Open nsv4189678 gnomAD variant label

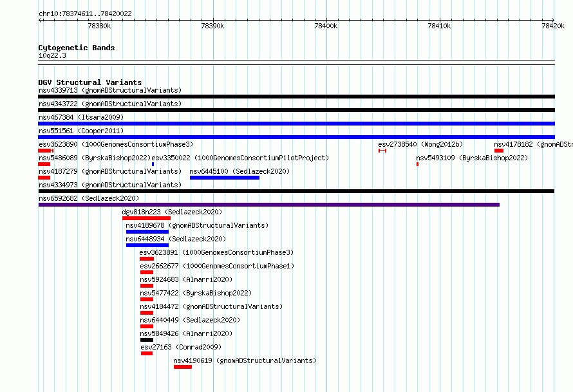[x=198, y=225]
